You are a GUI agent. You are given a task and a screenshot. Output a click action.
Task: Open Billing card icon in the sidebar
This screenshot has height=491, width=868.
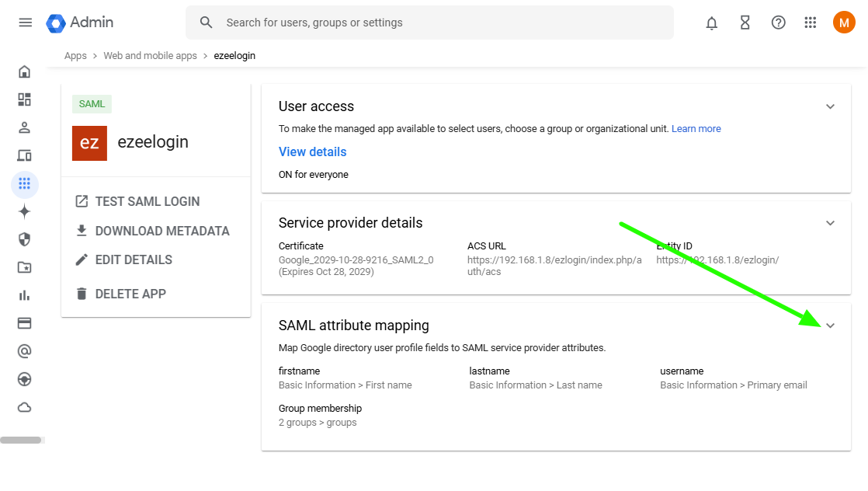pos(24,324)
